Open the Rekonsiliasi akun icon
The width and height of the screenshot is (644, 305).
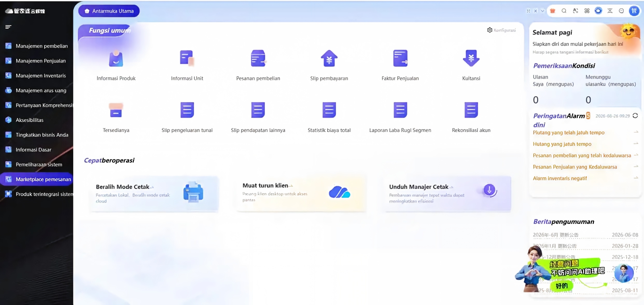tap(471, 110)
